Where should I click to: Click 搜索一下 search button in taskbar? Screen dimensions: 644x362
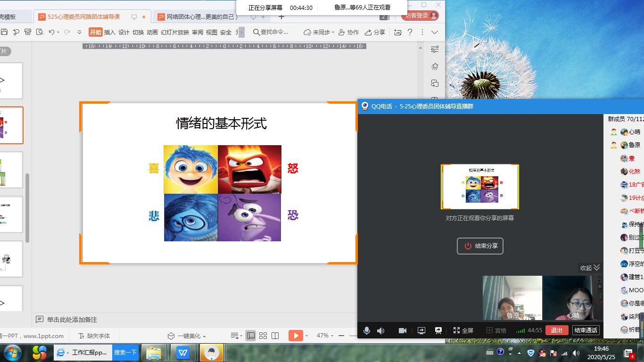tap(125, 352)
